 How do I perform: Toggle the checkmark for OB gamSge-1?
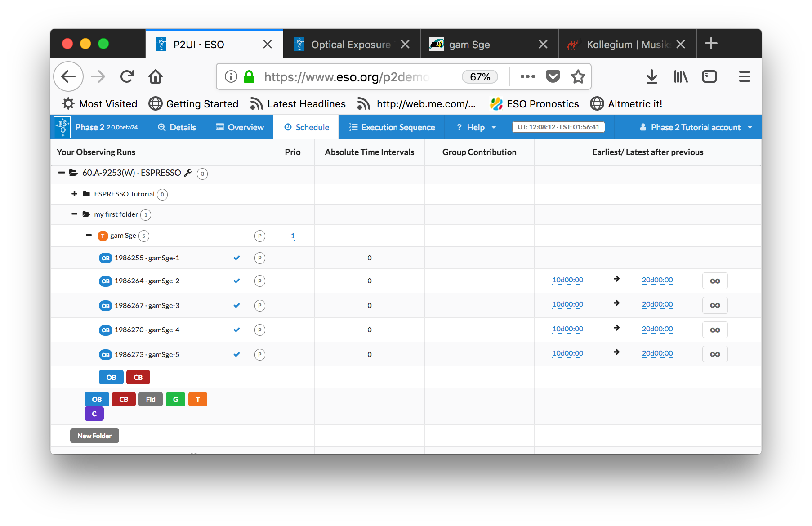[x=237, y=258]
